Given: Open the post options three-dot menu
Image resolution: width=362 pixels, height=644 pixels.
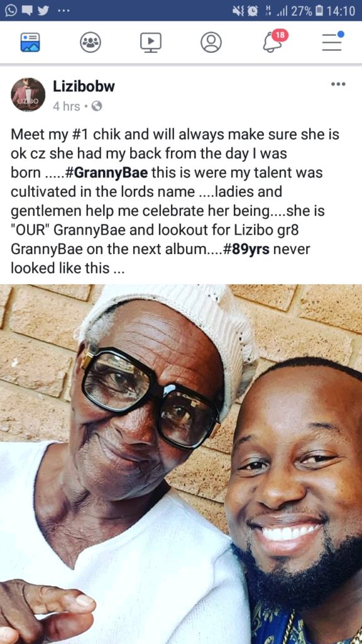Looking at the screenshot, I should pyautogui.click(x=338, y=84).
